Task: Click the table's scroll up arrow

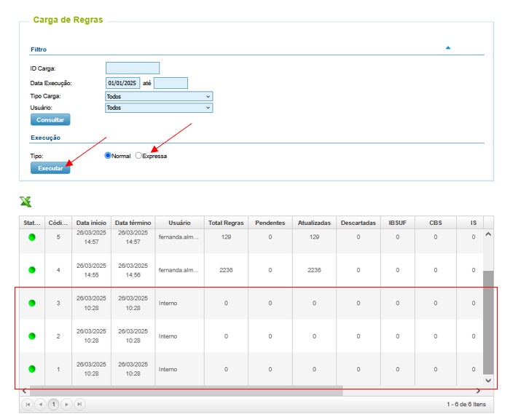Action: (x=488, y=234)
